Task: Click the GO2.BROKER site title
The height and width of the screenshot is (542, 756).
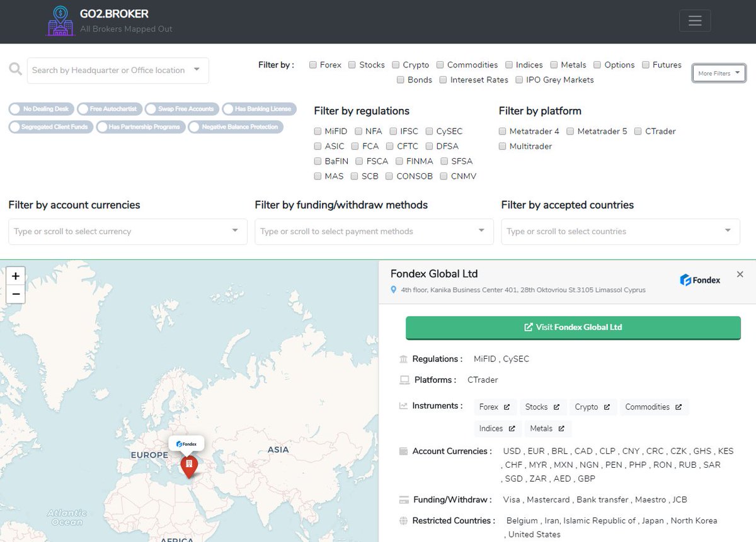Action: point(114,13)
